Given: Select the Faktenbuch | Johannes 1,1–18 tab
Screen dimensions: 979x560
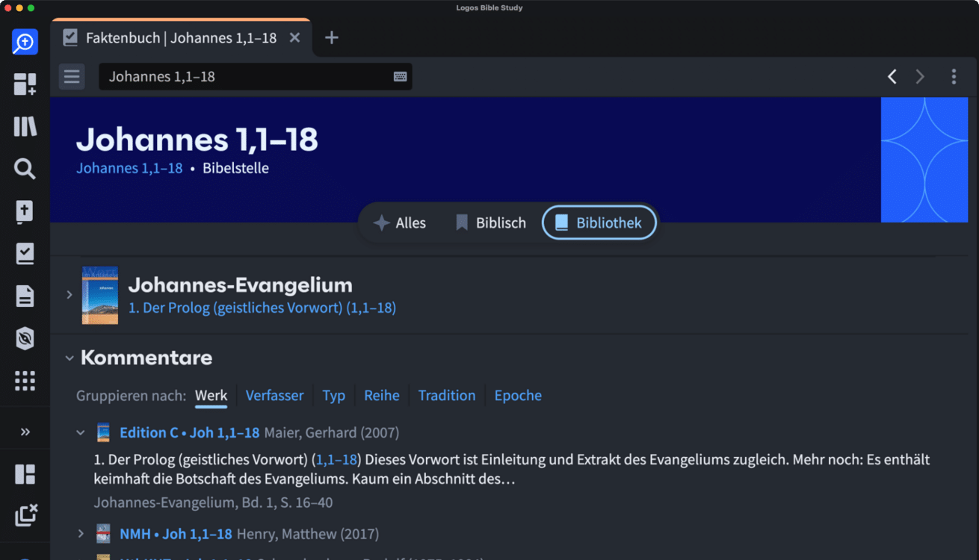Looking at the screenshot, I should click(x=181, y=37).
